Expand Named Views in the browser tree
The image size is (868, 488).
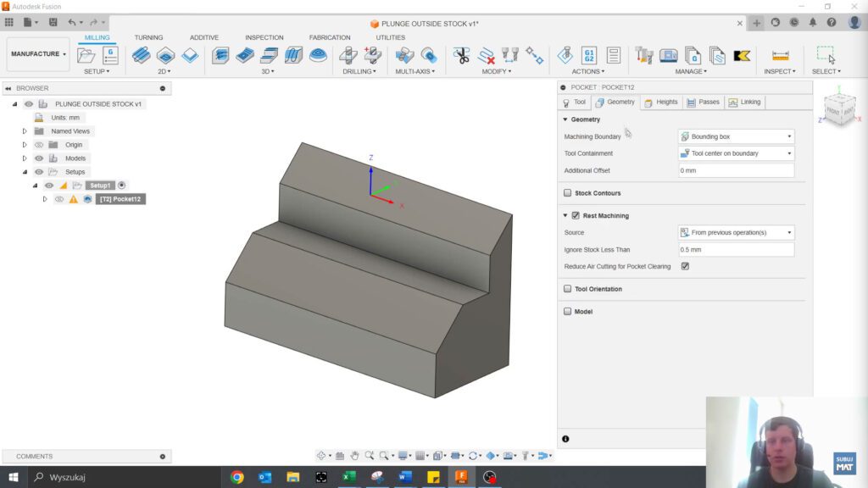[24, 130]
